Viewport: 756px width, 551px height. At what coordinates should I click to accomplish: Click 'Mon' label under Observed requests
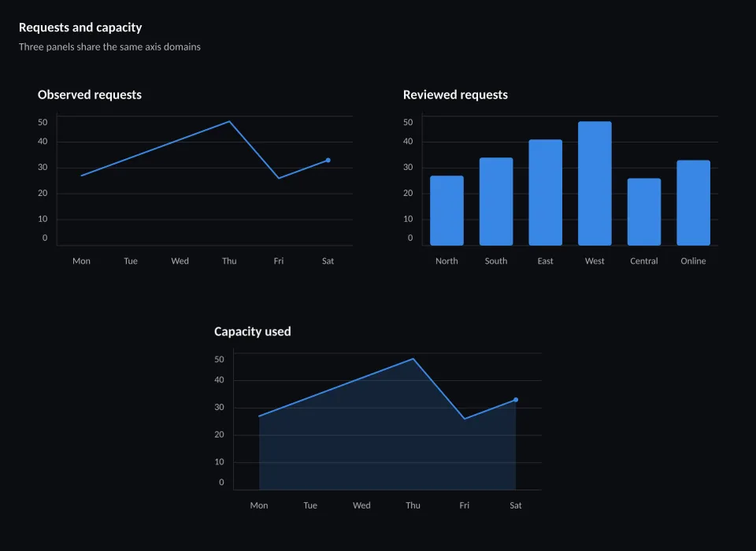pyautogui.click(x=81, y=261)
